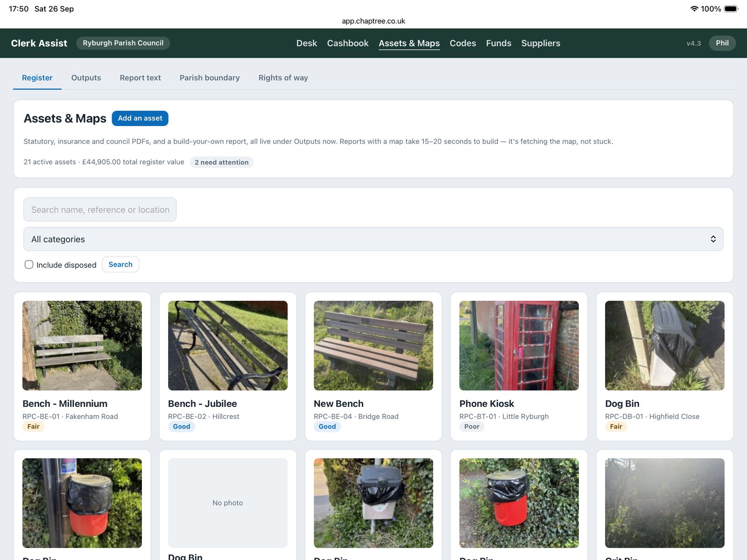Open the Phone Kiosk thumbnail

coord(519,346)
